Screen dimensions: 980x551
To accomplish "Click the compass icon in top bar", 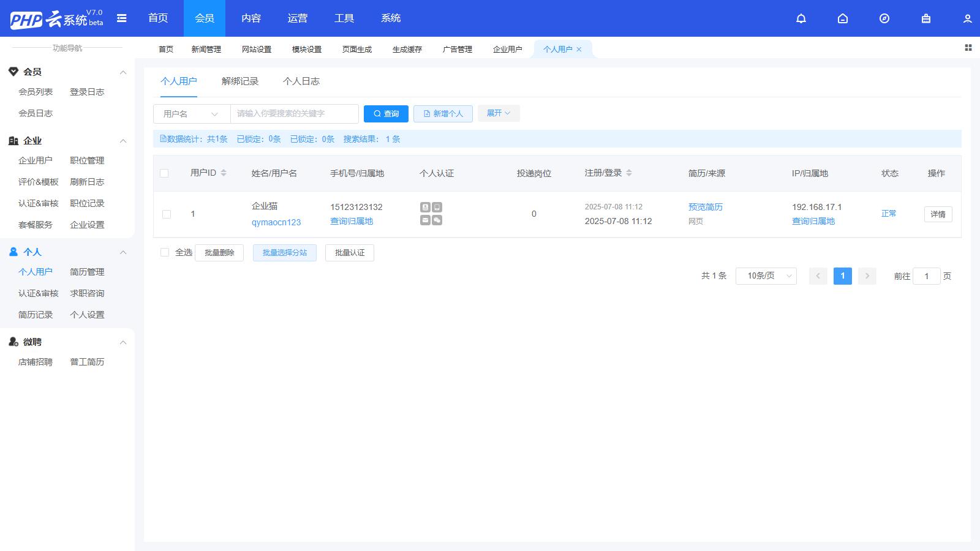I will (x=884, y=18).
